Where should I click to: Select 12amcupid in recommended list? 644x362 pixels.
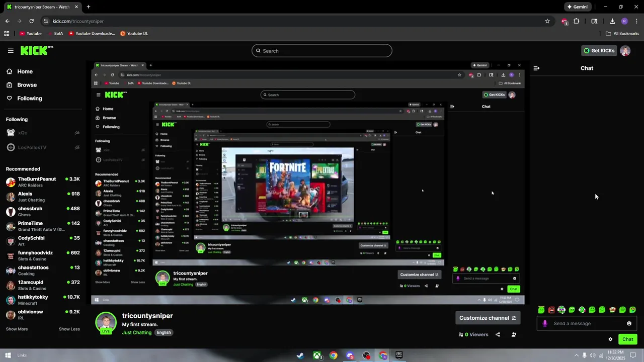pos(43,285)
